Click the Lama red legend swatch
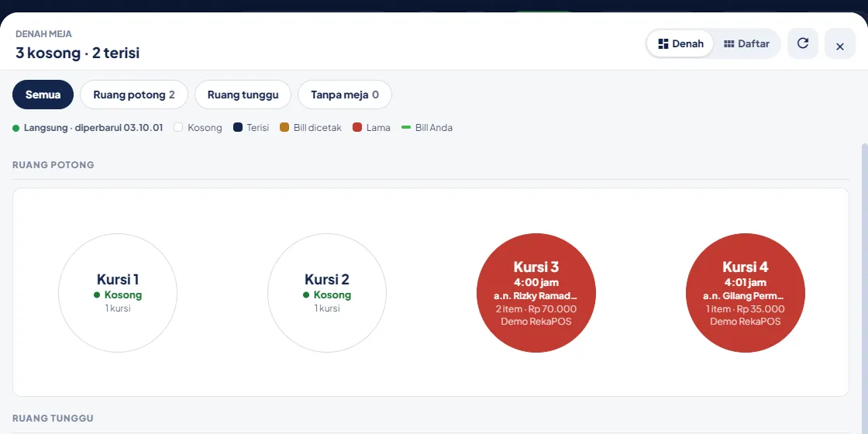The height and width of the screenshot is (434, 868). [357, 127]
